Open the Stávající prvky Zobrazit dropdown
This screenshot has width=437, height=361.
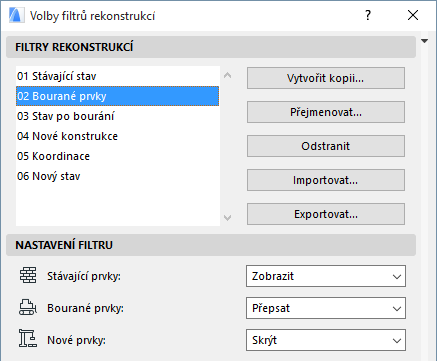click(326, 276)
